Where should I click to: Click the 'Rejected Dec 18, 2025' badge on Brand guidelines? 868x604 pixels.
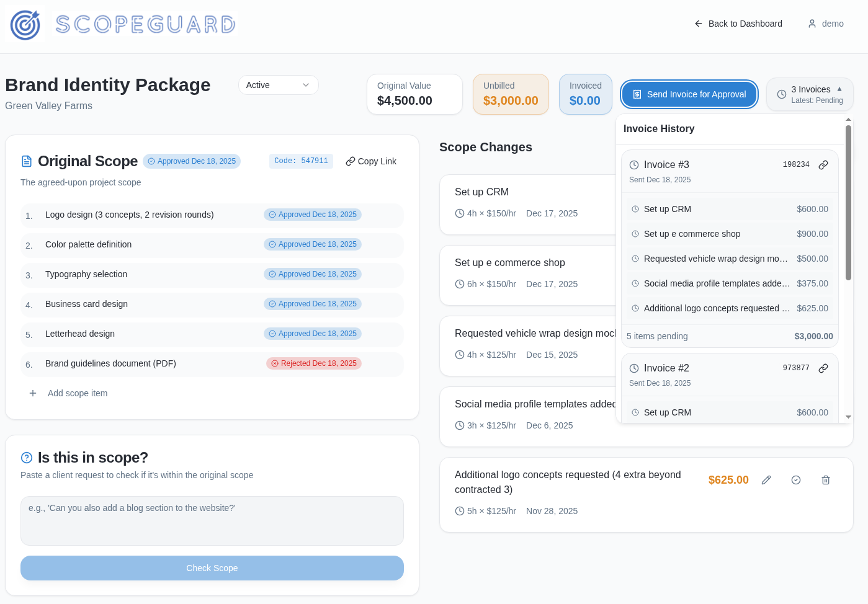[x=313, y=363]
